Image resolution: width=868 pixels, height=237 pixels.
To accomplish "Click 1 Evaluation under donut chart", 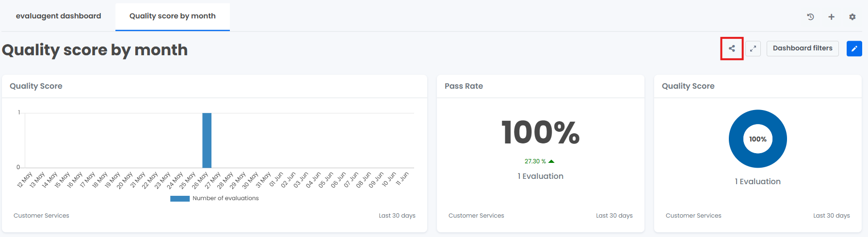I will pyautogui.click(x=758, y=181).
